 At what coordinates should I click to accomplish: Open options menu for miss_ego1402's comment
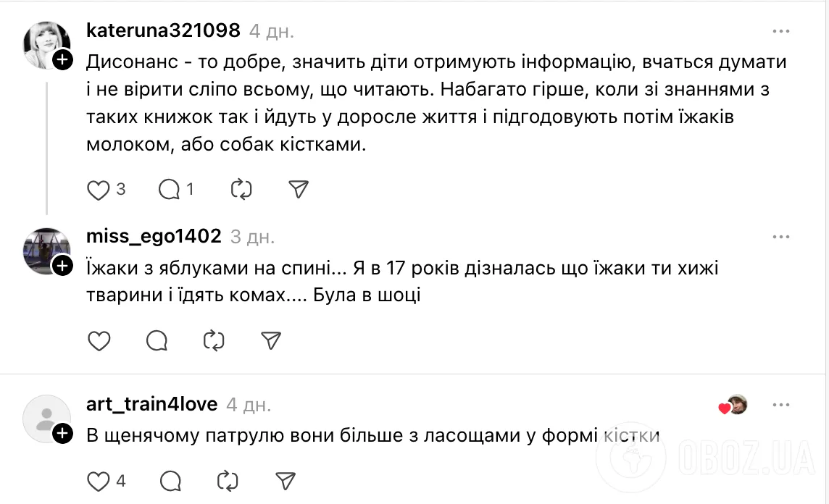tap(781, 236)
